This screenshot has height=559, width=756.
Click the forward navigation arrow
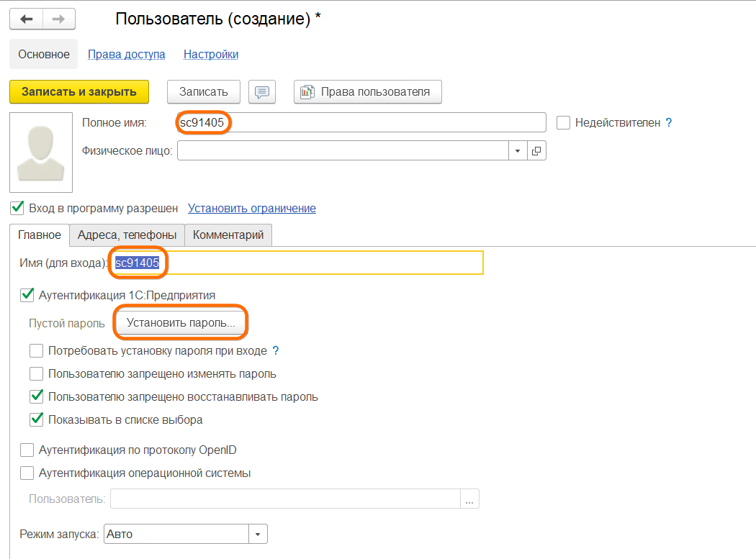[59, 19]
